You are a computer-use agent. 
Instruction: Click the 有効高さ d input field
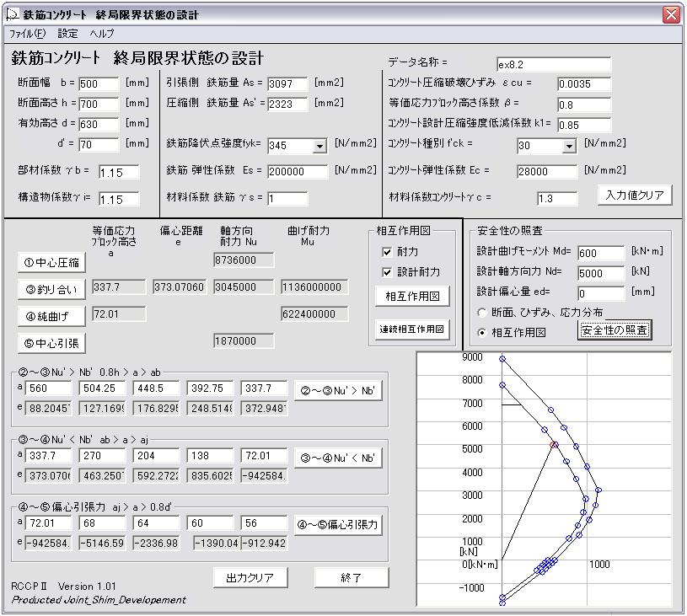coord(99,124)
